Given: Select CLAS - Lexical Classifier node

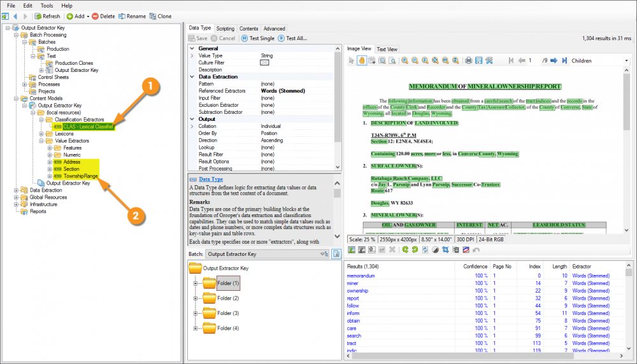Looking at the screenshot, I should [x=88, y=127].
